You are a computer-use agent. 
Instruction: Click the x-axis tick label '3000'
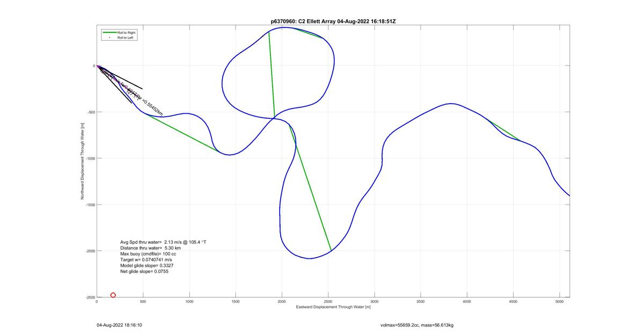click(375, 302)
